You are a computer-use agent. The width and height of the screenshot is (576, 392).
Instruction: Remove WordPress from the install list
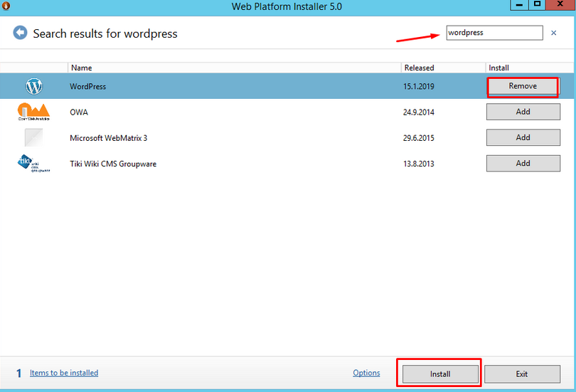pos(523,86)
